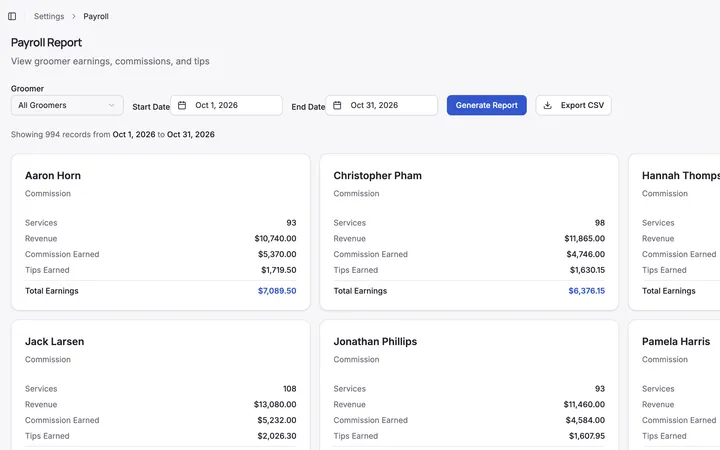Select the Jonathan Phillips card title

375,341
